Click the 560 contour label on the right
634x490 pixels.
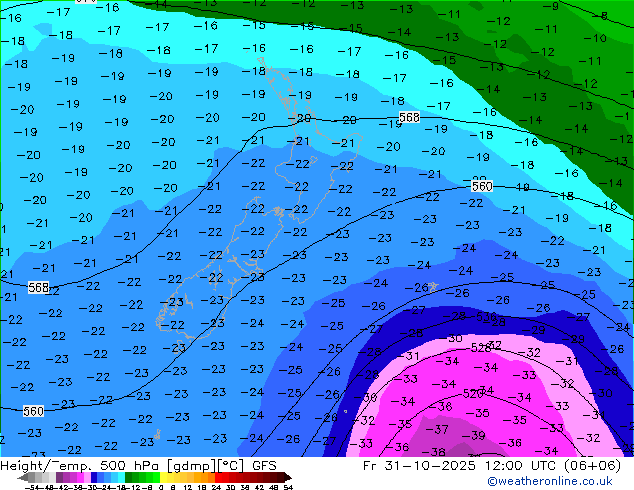tap(482, 186)
